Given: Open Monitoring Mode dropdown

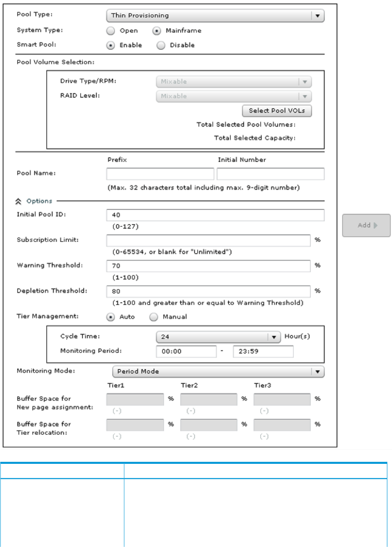Looking at the screenshot, I should [218, 371].
